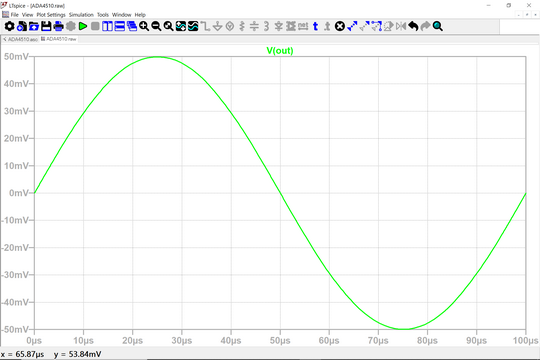Click the Pick visible traces icon
This screenshot has height=360, width=540.
[193, 26]
